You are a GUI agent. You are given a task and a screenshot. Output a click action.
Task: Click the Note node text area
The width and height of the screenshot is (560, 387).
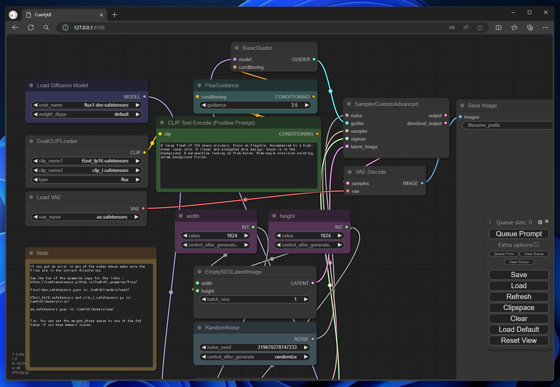(x=91, y=315)
